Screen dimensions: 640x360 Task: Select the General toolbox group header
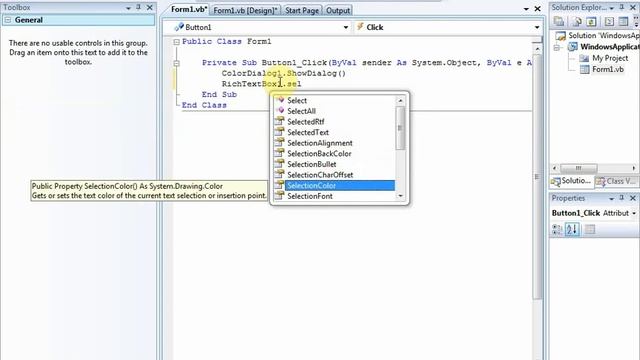pyautogui.click(x=78, y=20)
